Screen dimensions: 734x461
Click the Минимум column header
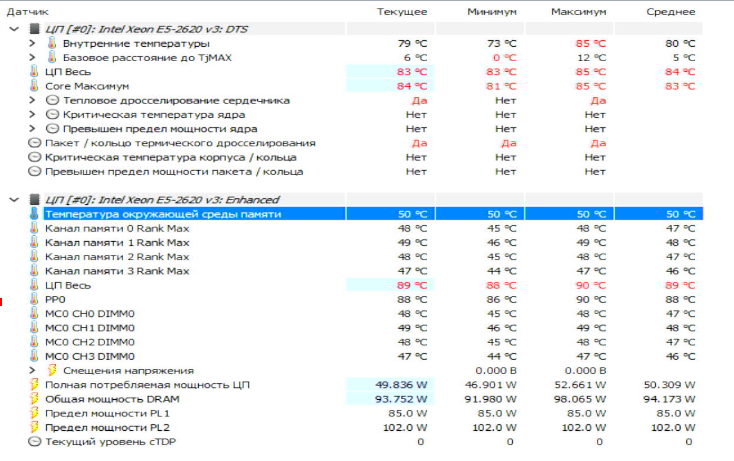[492, 12]
